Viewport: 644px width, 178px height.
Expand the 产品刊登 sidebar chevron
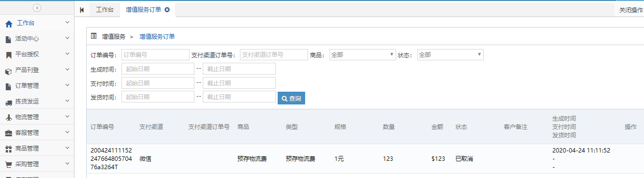click(67, 70)
